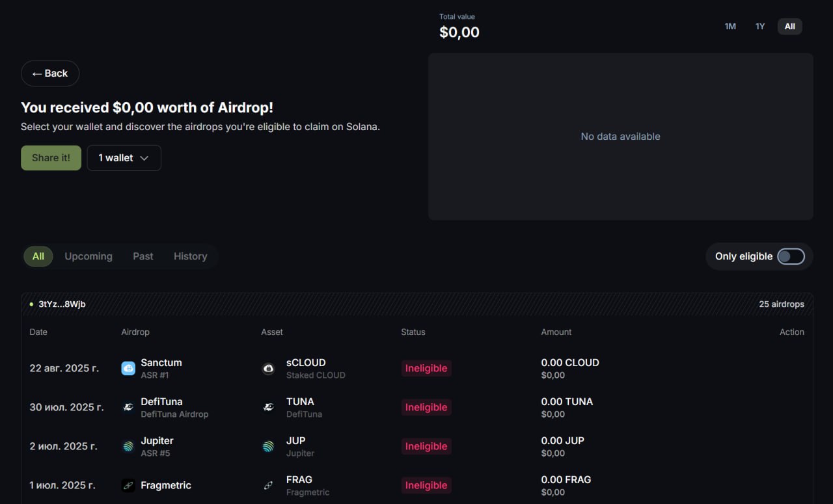833x504 pixels.
Task: Go back with the Back button
Action: 50,73
